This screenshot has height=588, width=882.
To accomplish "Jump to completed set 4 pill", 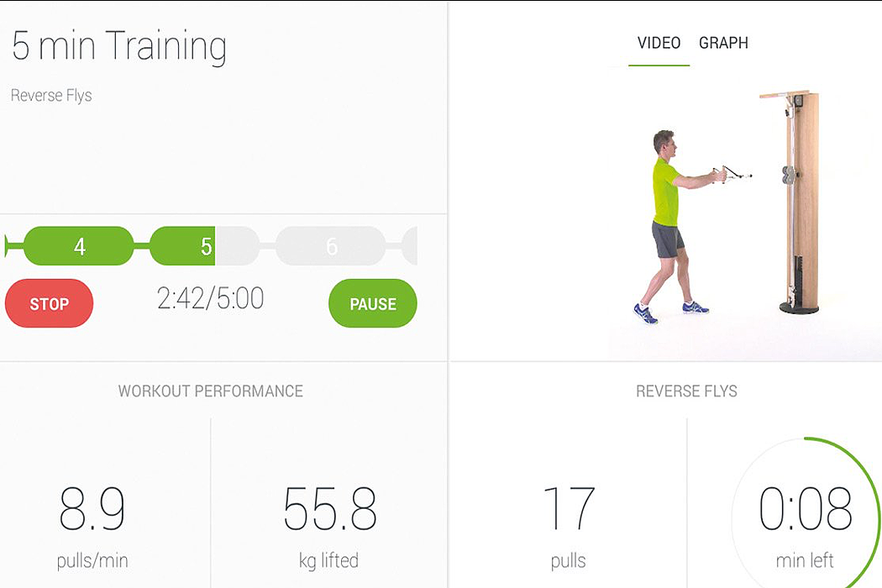I will [x=79, y=246].
